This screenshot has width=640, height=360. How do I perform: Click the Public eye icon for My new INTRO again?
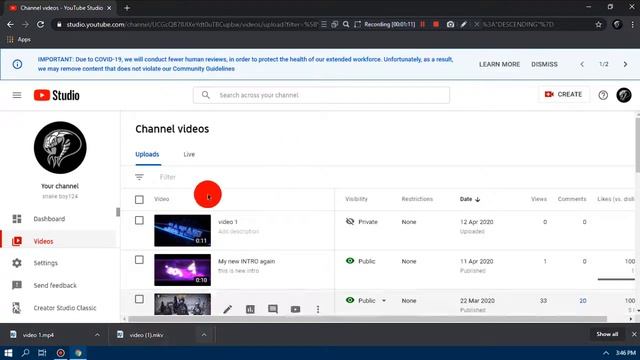[x=350, y=261]
